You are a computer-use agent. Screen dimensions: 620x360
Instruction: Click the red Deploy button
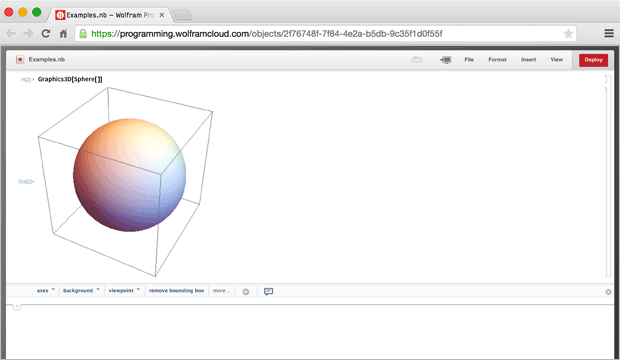coord(594,60)
